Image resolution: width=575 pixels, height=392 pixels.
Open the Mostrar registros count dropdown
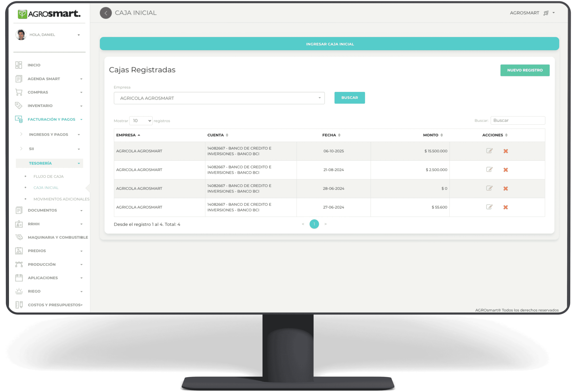(x=141, y=121)
